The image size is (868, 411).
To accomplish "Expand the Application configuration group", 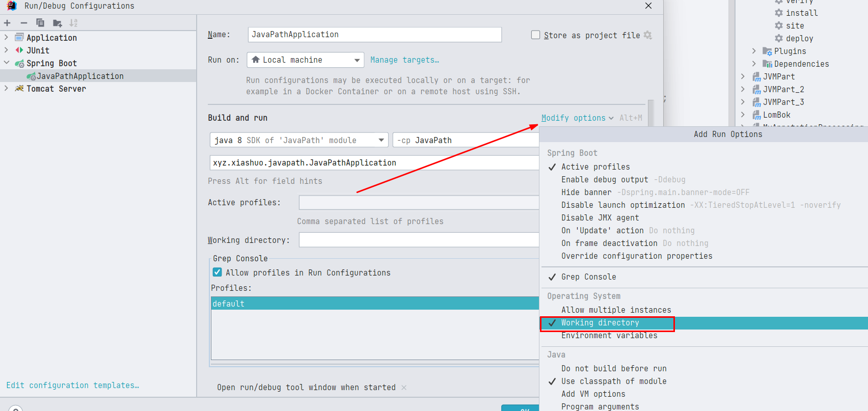I will click(x=6, y=37).
